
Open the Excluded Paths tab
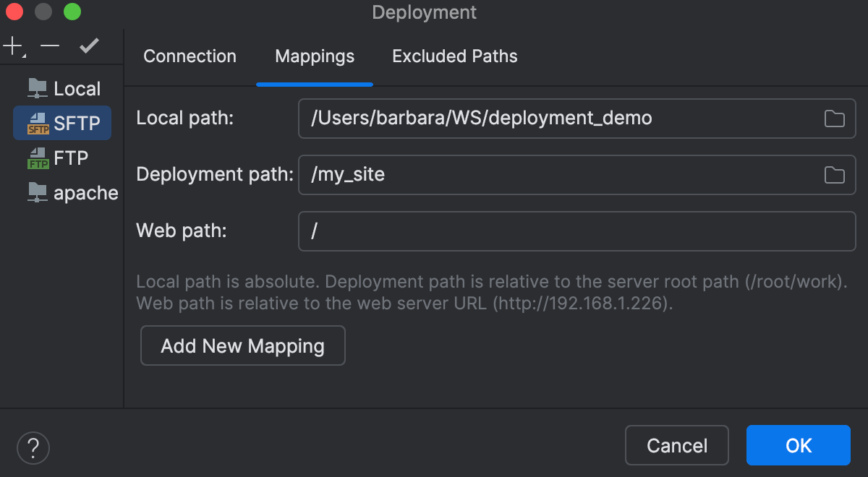pos(454,56)
